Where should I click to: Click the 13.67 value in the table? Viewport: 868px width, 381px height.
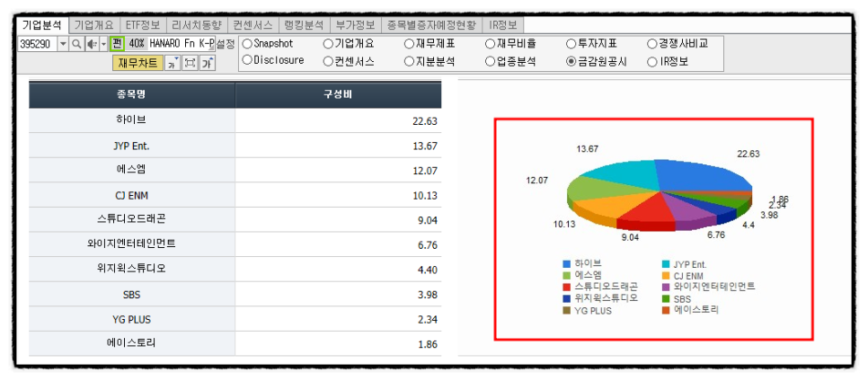tap(425, 146)
